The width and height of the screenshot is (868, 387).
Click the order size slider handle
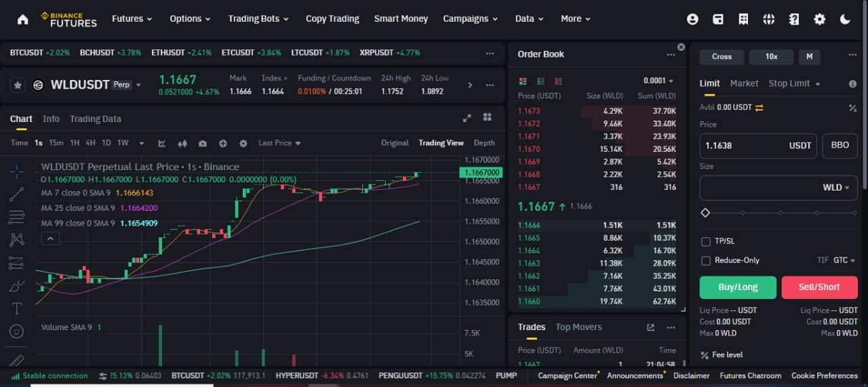pyautogui.click(x=705, y=213)
